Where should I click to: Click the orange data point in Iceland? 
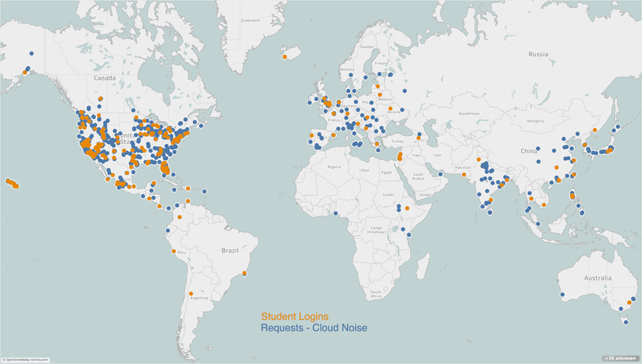point(284,57)
